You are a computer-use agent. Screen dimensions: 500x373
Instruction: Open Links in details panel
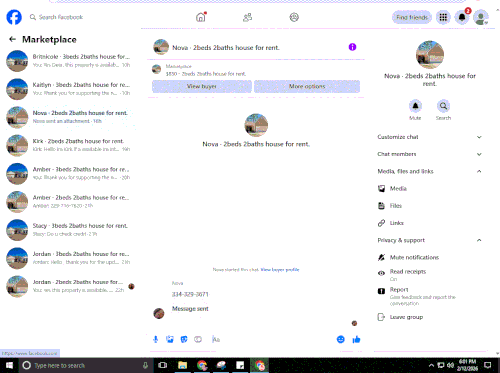(429, 223)
